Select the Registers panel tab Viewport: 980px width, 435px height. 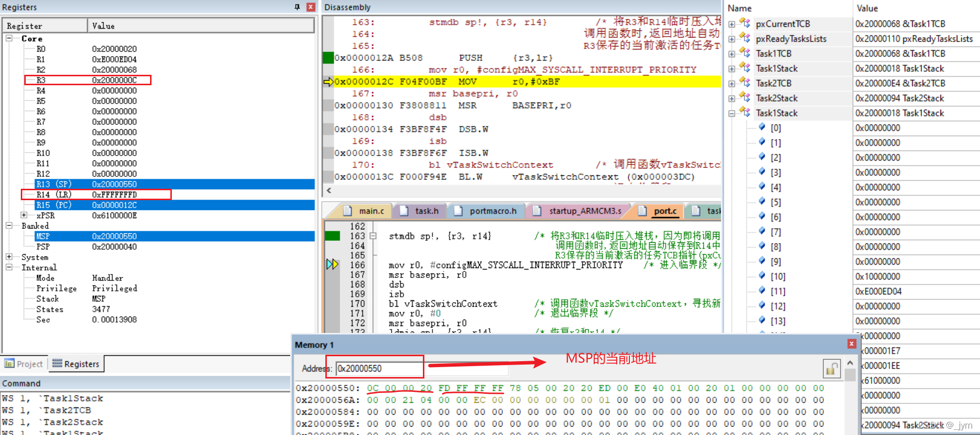[76, 364]
